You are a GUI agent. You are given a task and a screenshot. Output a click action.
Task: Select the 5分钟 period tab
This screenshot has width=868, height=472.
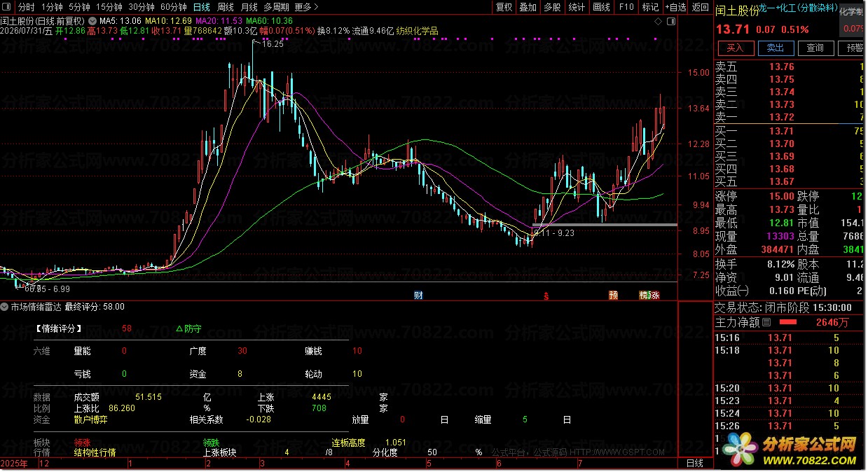coord(79,7)
